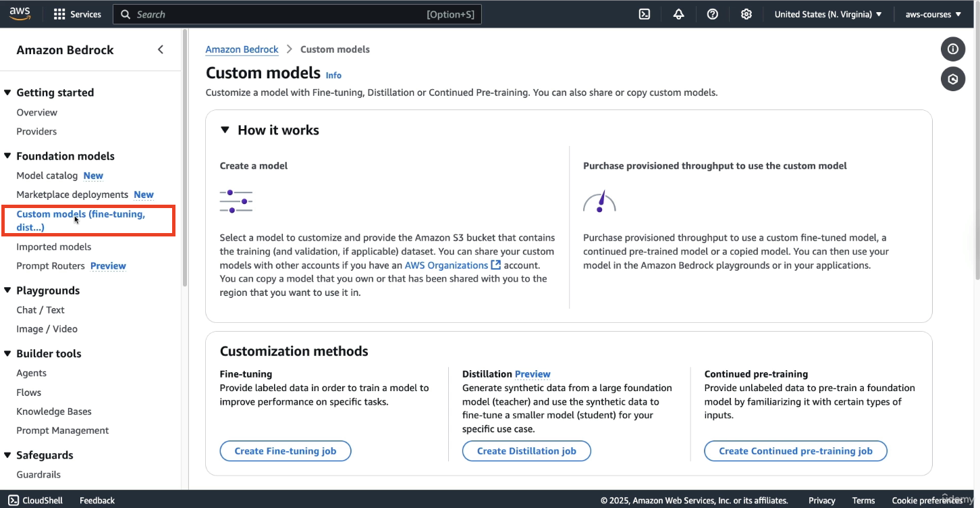
Task: Open the AWS Organizations link
Action: tap(446, 265)
